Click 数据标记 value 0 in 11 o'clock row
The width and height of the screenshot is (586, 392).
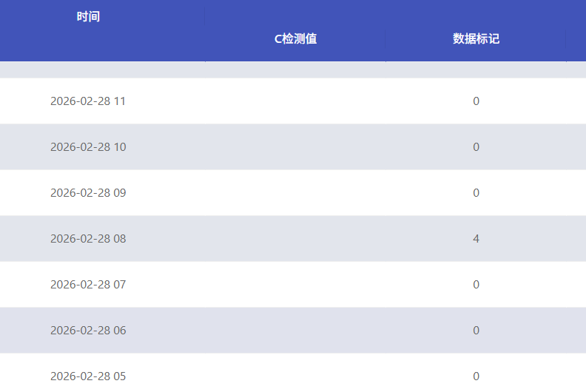coord(476,101)
